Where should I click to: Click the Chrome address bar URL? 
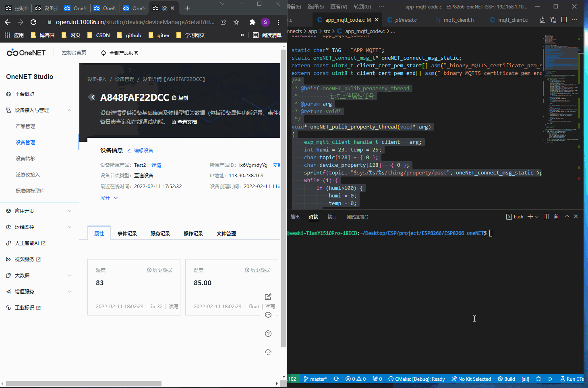tap(135, 22)
